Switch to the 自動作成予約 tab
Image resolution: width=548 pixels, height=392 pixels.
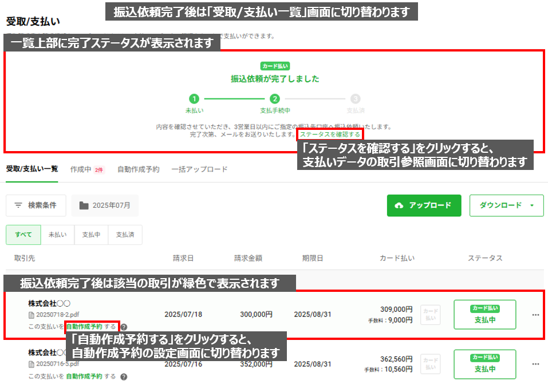pyautogui.click(x=139, y=169)
